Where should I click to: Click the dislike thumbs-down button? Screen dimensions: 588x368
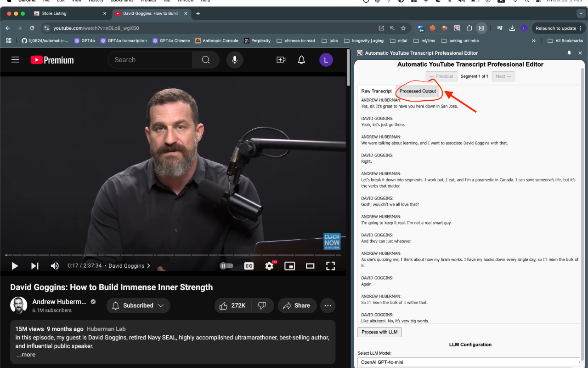[x=262, y=305]
